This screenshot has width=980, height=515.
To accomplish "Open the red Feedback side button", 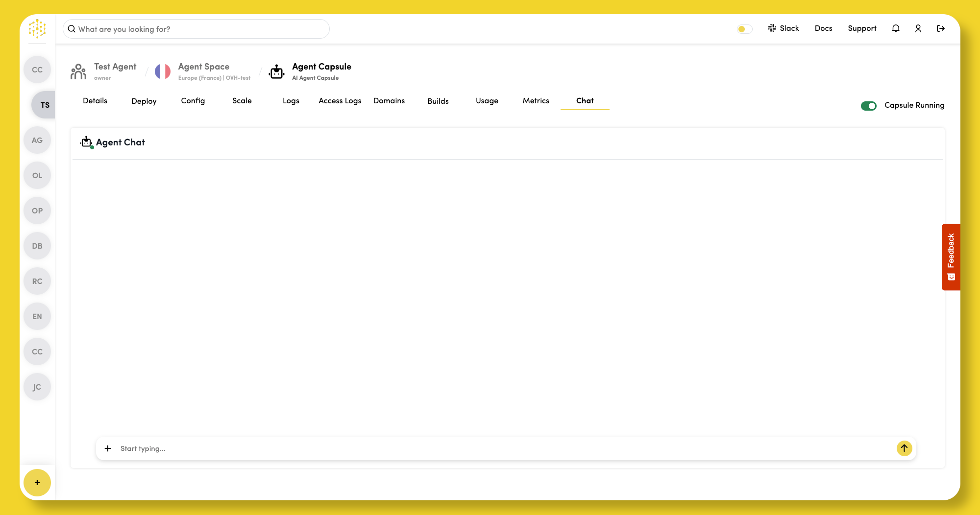I will pos(951,257).
